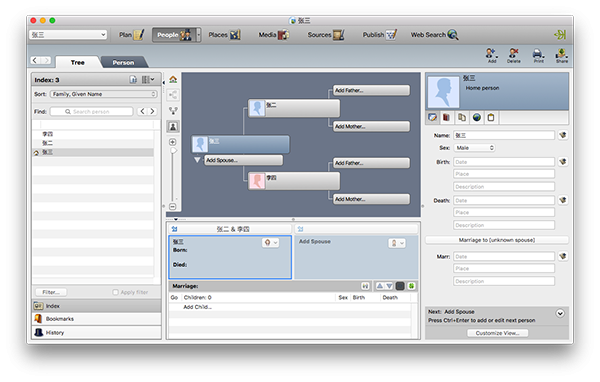Open the Publish workspace
Viewport: 600px width, 382px height.
click(x=380, y=35)
